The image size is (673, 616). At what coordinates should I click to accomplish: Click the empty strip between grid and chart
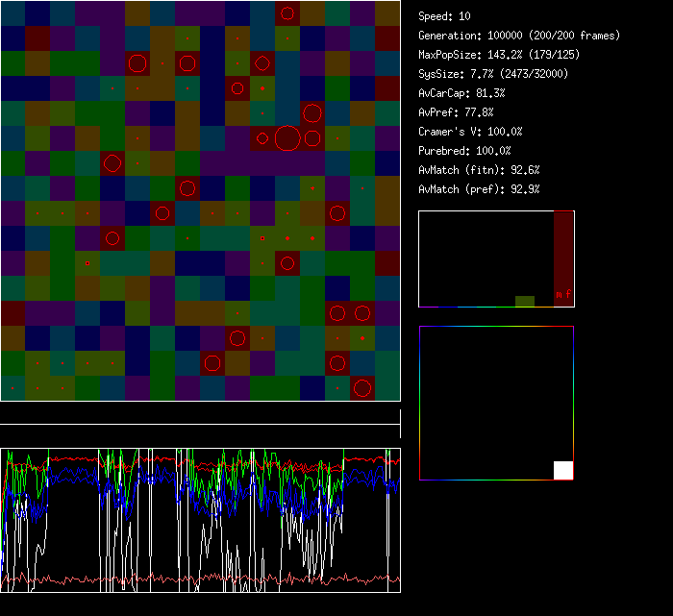click(200, 415)
